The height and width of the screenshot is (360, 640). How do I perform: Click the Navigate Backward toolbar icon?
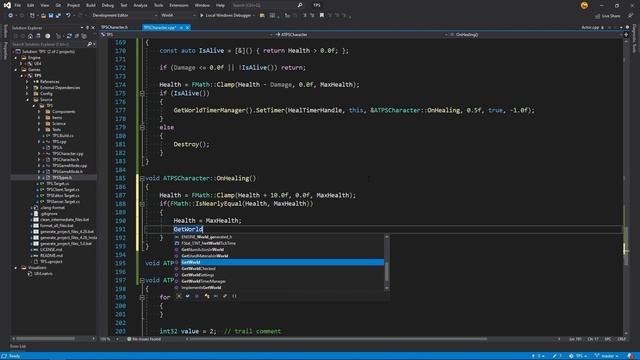[x=11, y=16]
